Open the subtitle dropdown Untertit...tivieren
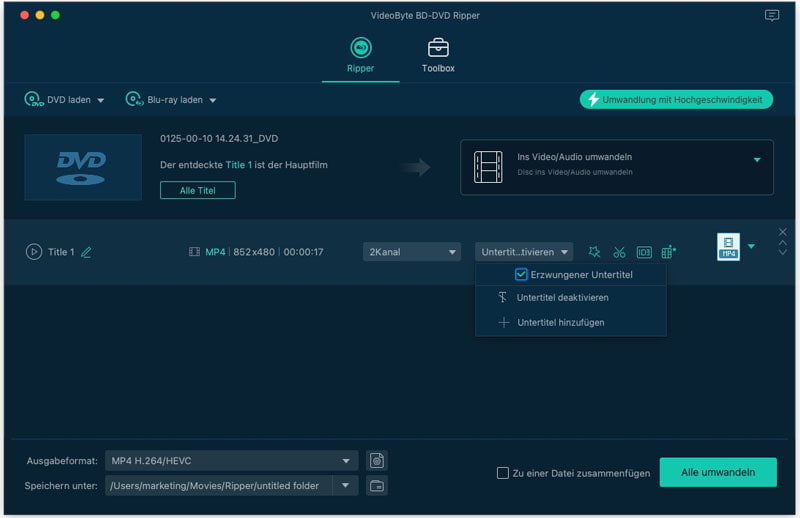This screenshot has width=800, height=518. [x=524, y=252]
